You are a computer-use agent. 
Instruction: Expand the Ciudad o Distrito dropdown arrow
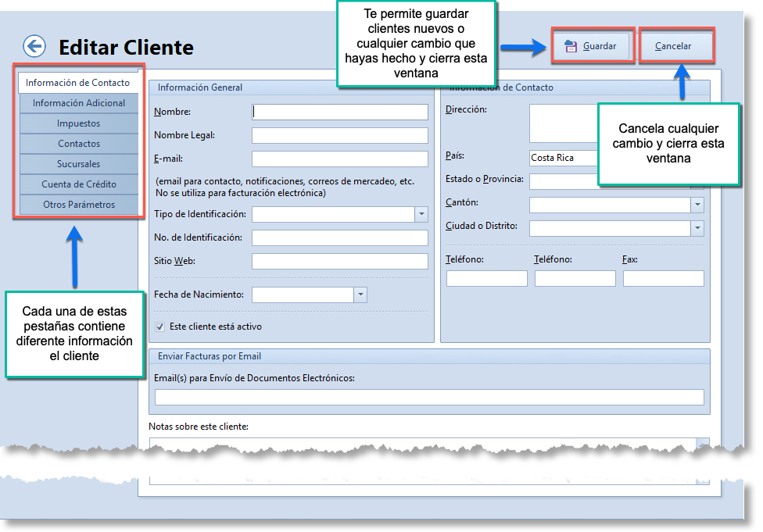[697, 228]
